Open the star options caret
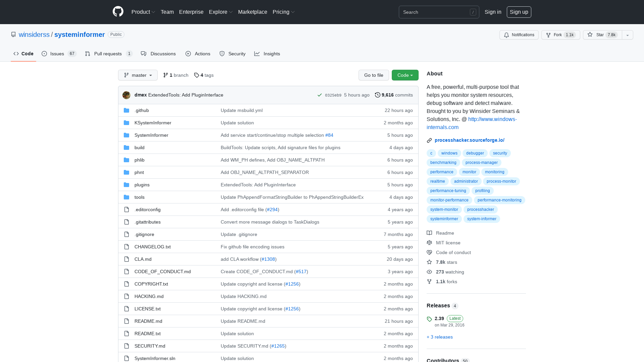Image resolution: width=644 pixels, height=362 pixels. point(627,35)
